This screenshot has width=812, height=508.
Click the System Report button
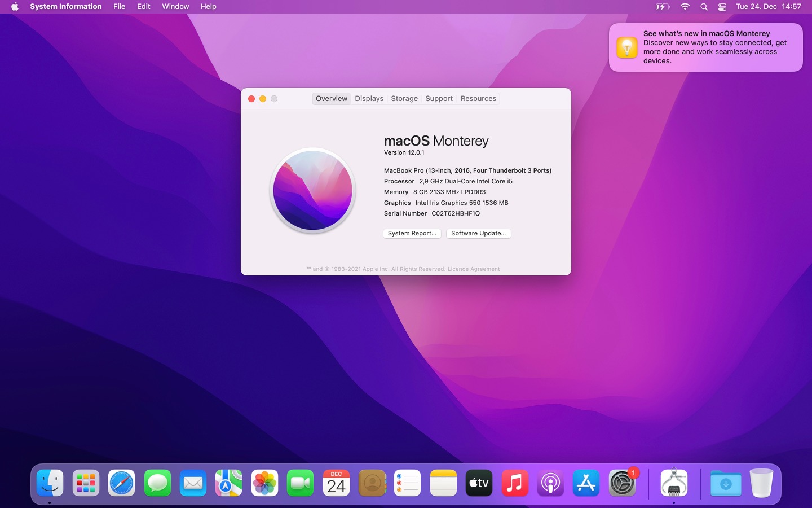coord(412,233)
